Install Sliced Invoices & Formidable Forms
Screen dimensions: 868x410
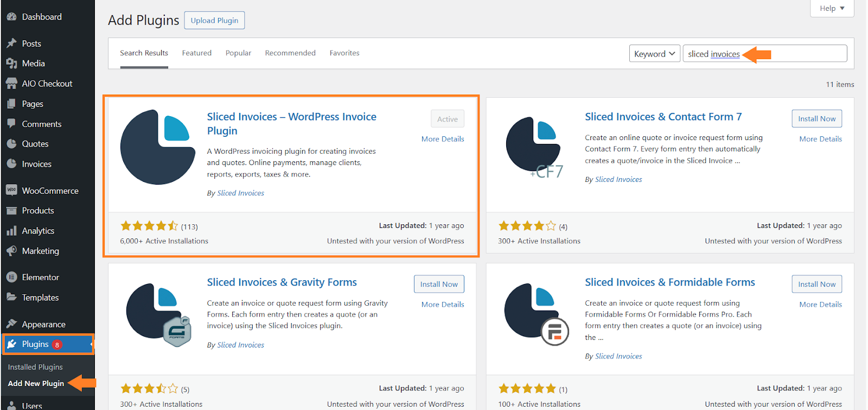[x=816, y=284]
